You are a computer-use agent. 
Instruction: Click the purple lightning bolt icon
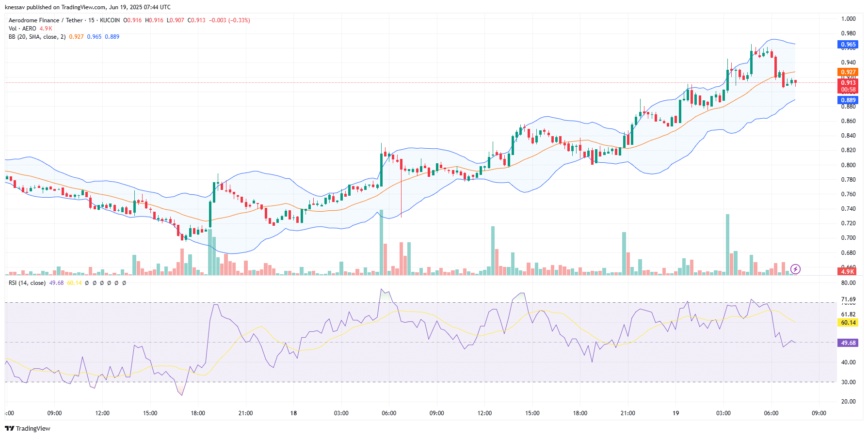point(795,269)
